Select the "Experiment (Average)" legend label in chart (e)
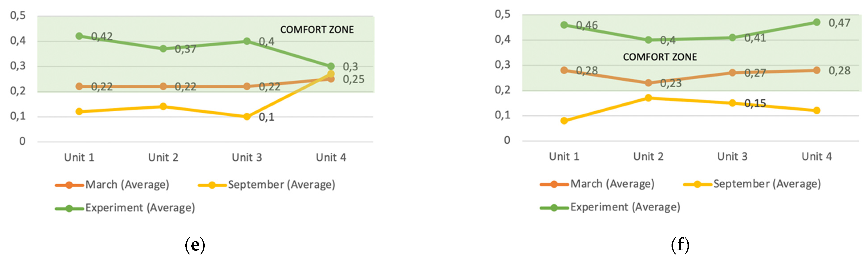 pos(140,208)
